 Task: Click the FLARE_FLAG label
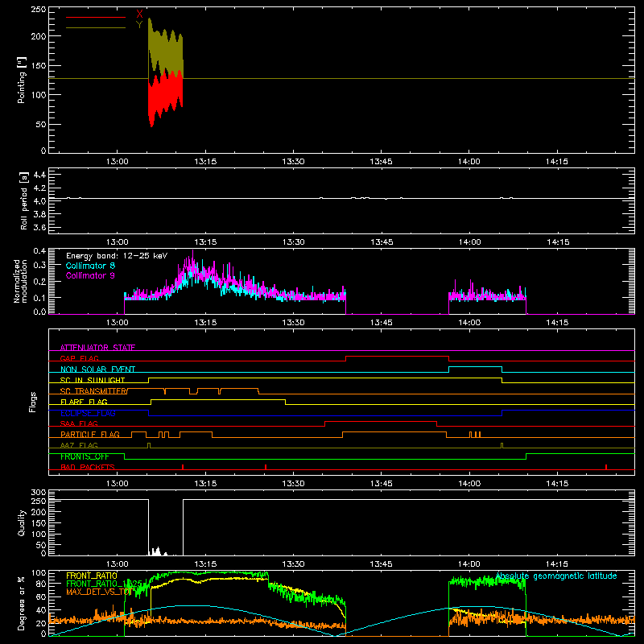84,402
